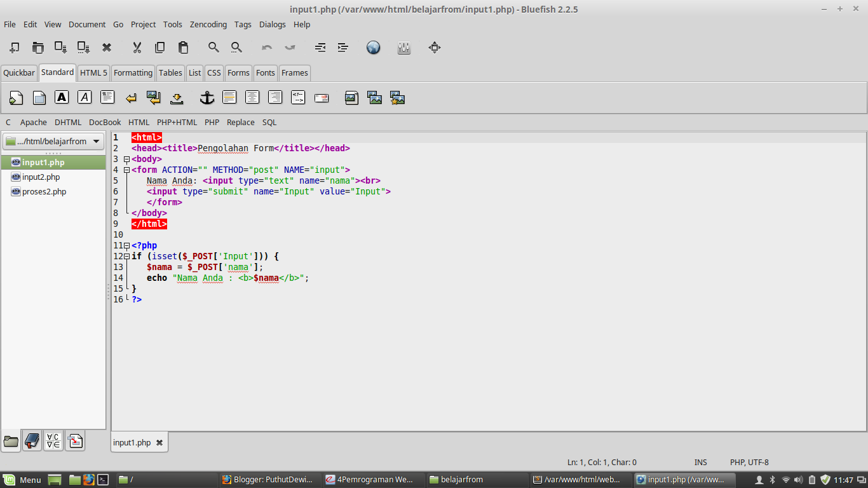The height and width of the screenshot is (488, 868).
Task: Collapse the form fold marker on line 4
Action: pyautogui.click(x=127, y=170)
